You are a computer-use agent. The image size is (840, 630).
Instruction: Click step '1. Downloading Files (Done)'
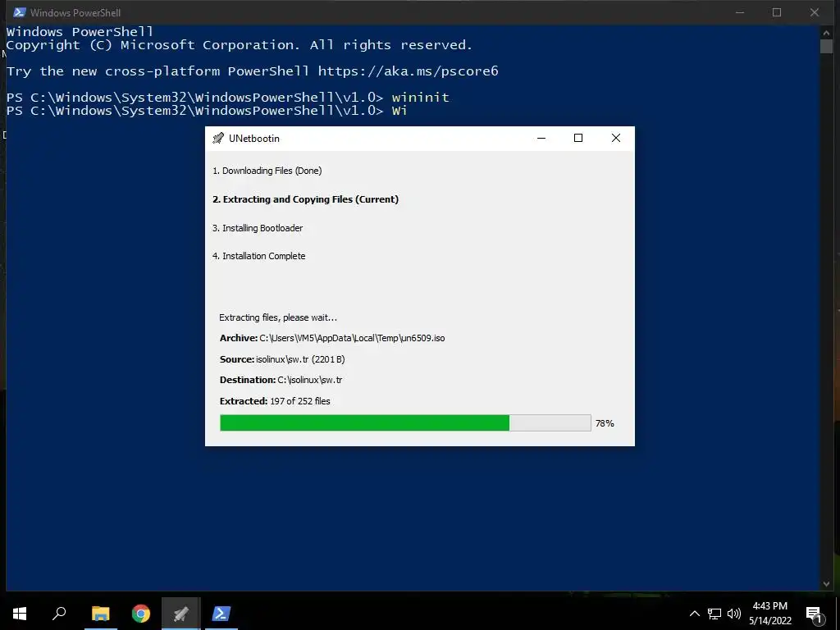267,171
